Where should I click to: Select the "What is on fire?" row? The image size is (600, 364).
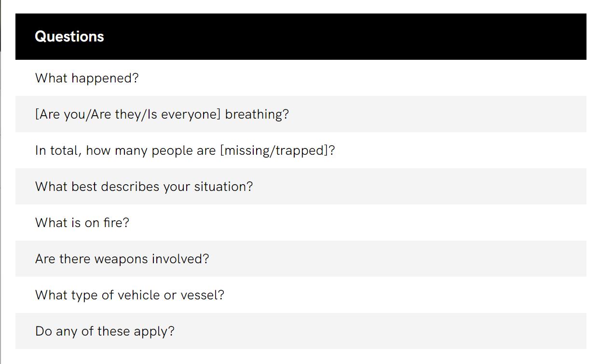pos(82,223)
